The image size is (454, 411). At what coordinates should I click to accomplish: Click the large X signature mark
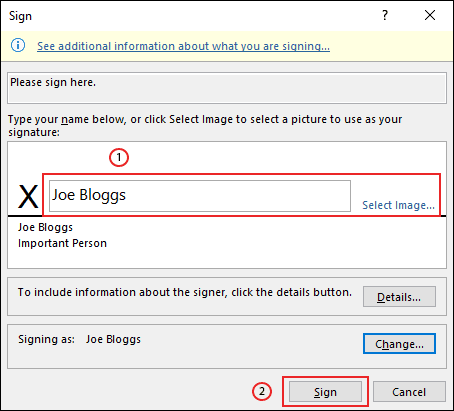click(x=28, y=197)
